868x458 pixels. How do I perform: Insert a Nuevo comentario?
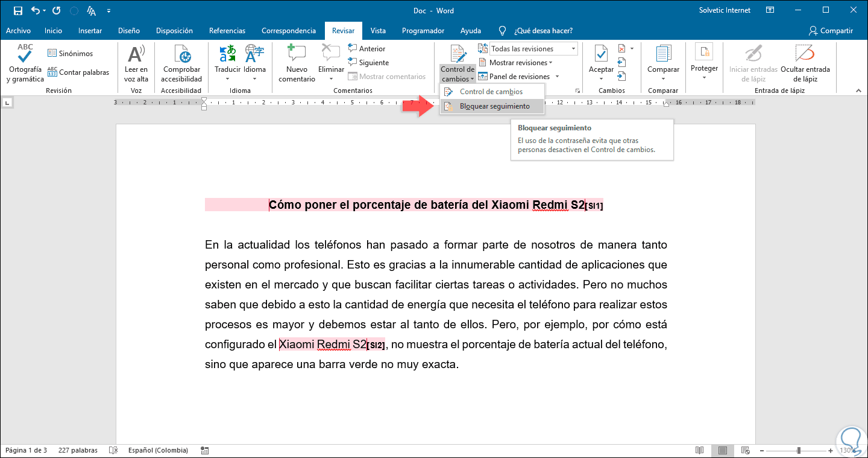[297, 56]
